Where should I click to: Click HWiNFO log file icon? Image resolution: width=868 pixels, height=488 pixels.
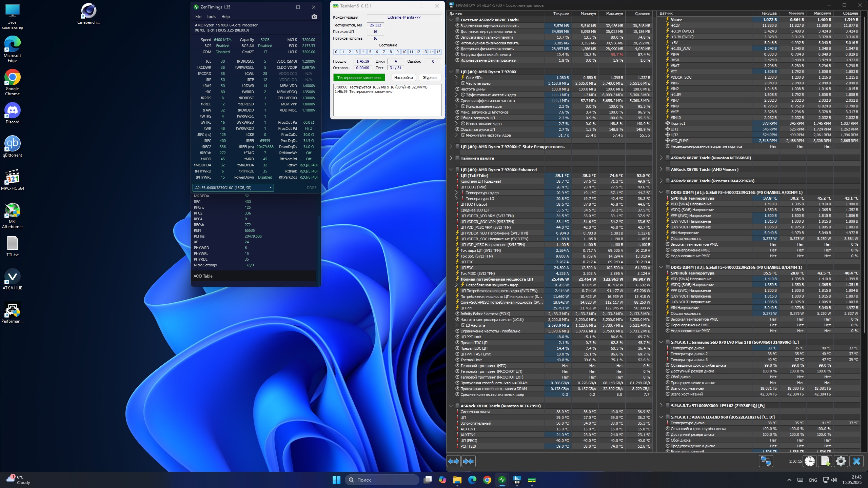pyautogui.click(x=825, y=461)
